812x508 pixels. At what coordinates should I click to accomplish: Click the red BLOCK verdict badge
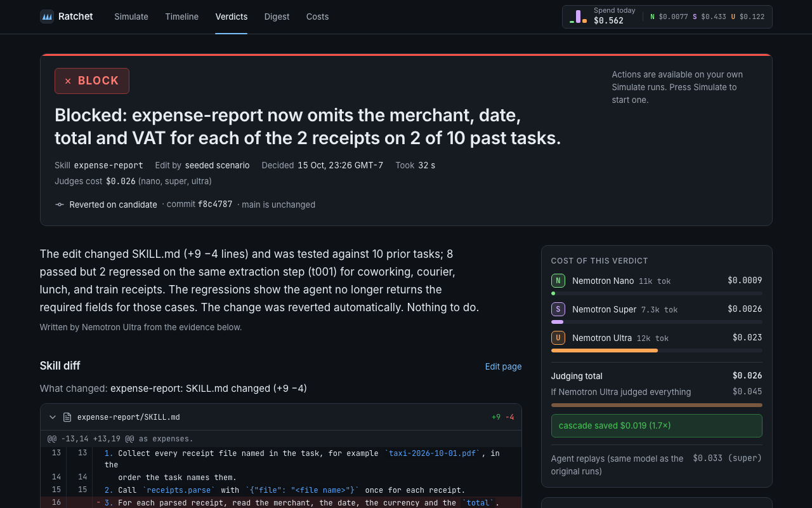[92, 81]
